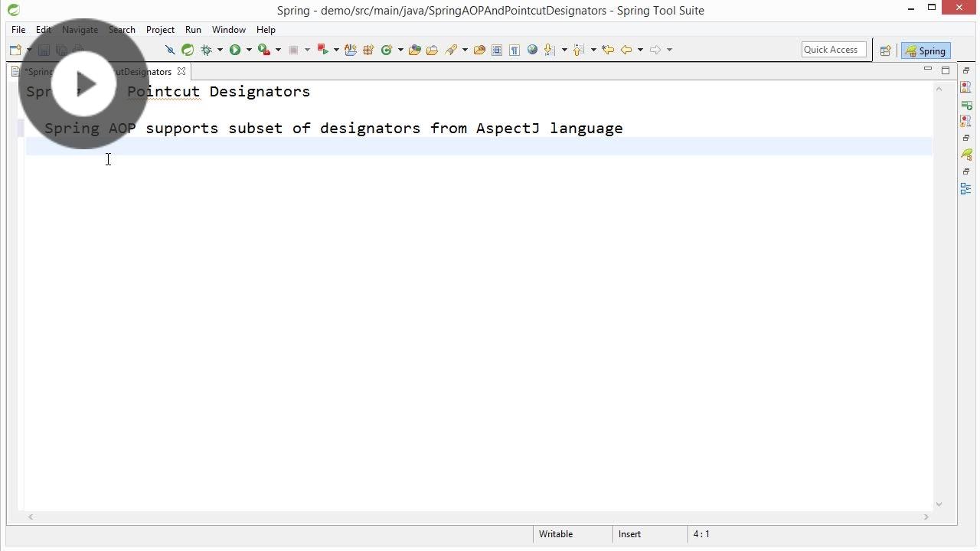This screenshot has height=551, width=980.
Task: Click the Run External Tools icon
Action: click(264, 50)
